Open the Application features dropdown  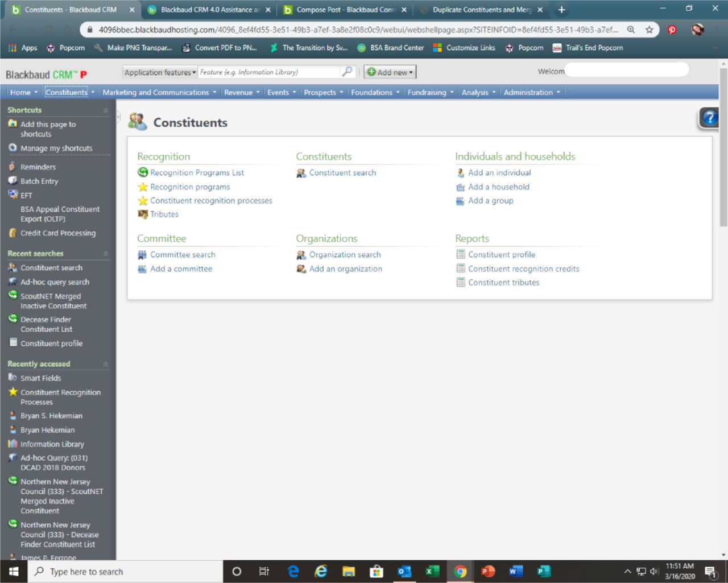click(160, 72)
